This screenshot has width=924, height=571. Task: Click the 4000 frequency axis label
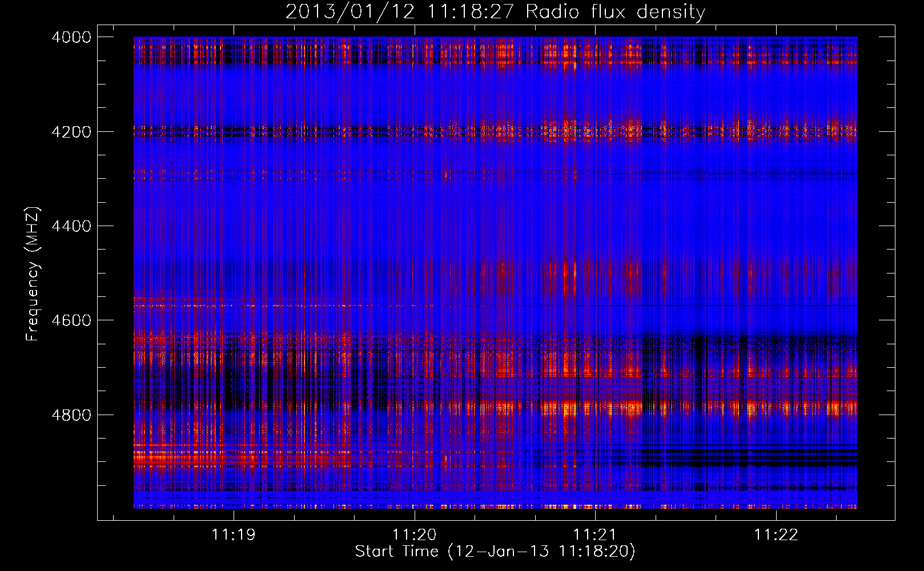71,37
